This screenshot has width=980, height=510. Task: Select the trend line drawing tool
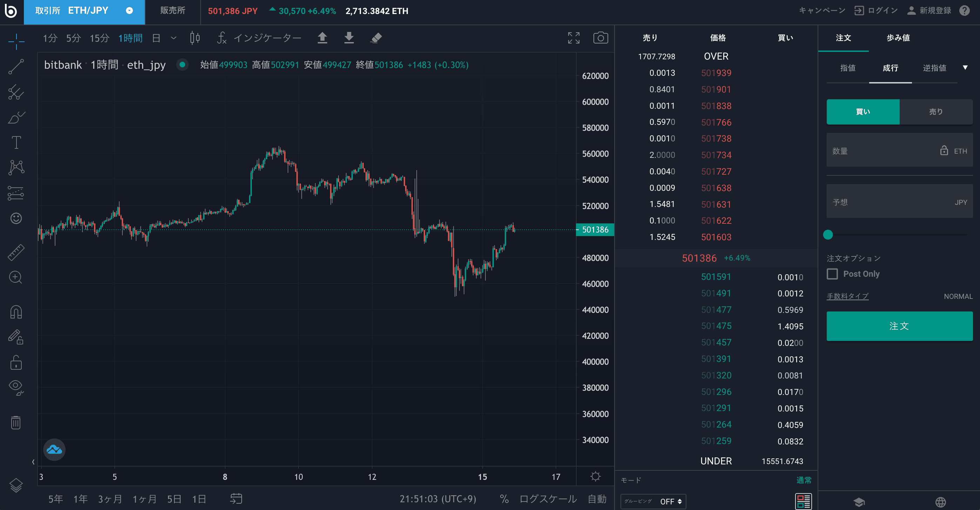coord(16,67)
